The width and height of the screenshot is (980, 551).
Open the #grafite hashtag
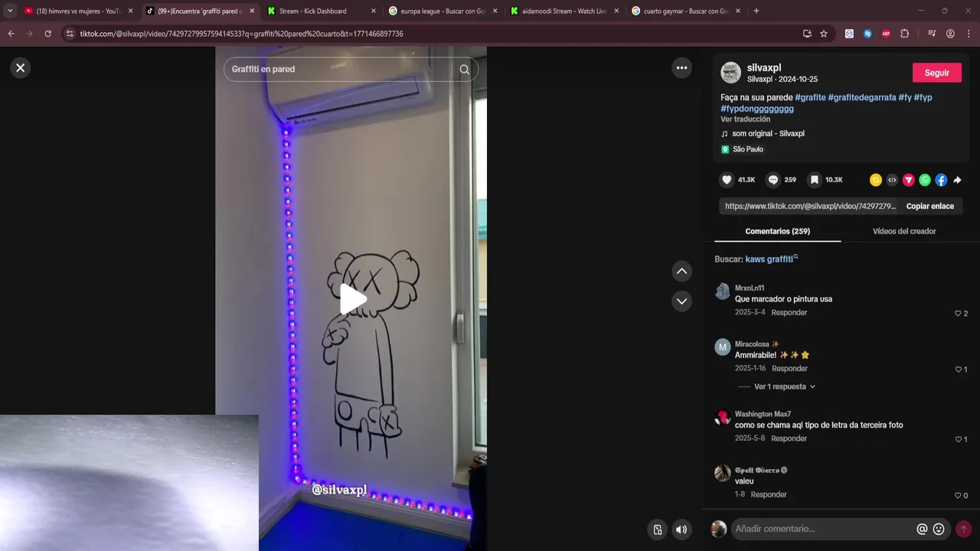[810, 98]
